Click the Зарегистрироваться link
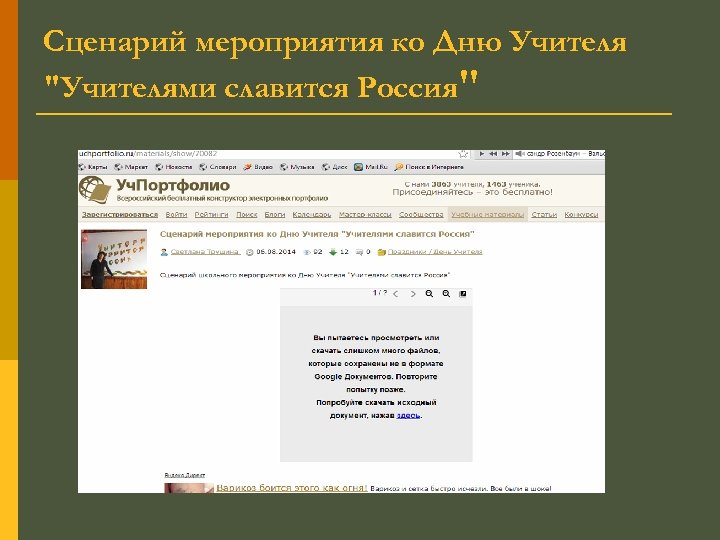 pyautogui.click(x=120, y=214)
